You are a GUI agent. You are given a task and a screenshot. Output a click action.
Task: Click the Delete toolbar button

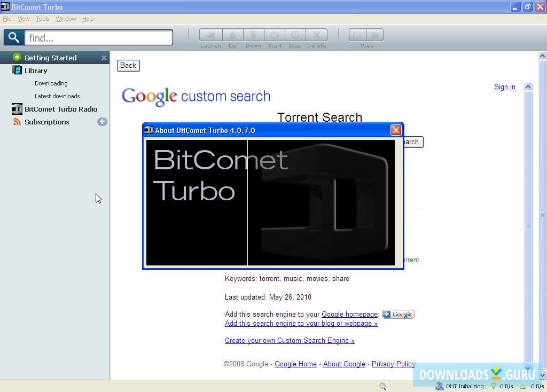coord(316,35)
